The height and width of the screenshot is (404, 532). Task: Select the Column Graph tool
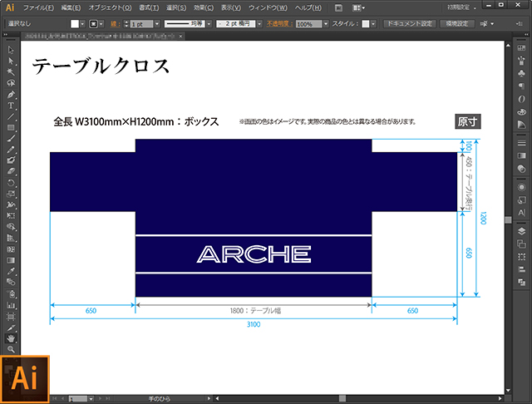click(x=11, y=305)
